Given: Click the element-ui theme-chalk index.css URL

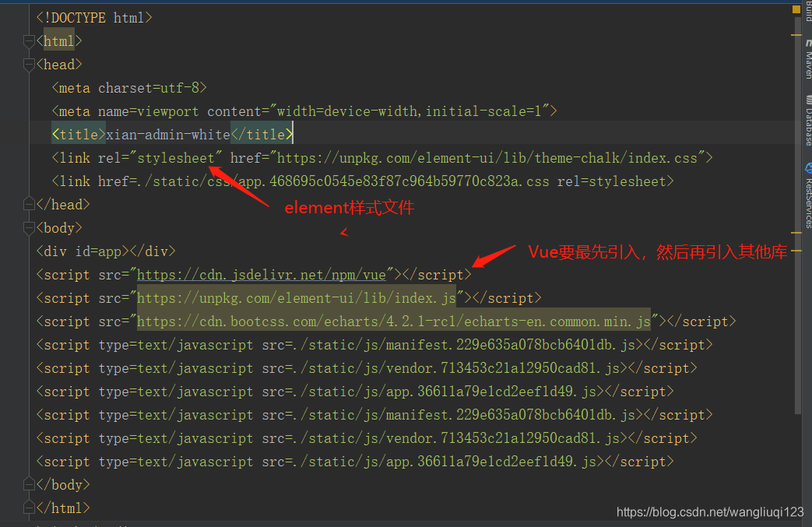Looking at the screenshot, I should coord(487,158).
